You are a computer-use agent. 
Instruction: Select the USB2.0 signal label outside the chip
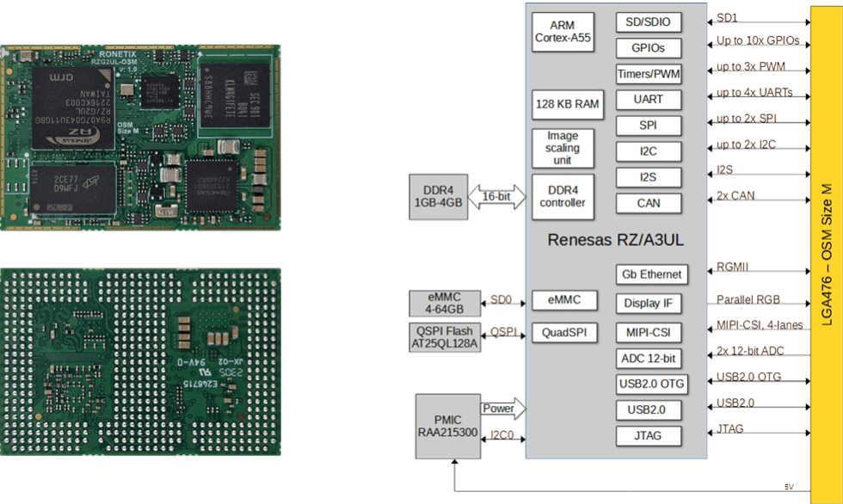click(735, 403)
